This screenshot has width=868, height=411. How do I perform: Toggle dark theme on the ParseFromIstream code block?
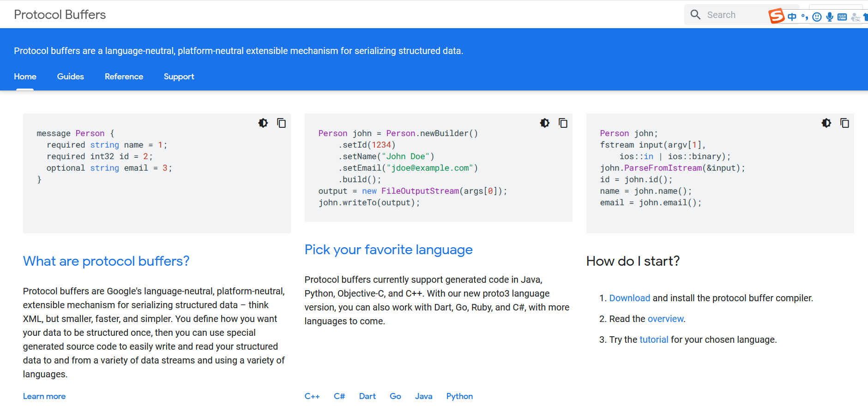click(826, 123)
